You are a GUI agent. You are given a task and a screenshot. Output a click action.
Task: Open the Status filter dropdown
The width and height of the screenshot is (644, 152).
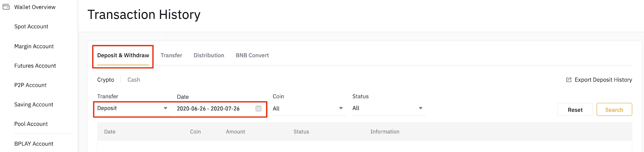(388, 108)
